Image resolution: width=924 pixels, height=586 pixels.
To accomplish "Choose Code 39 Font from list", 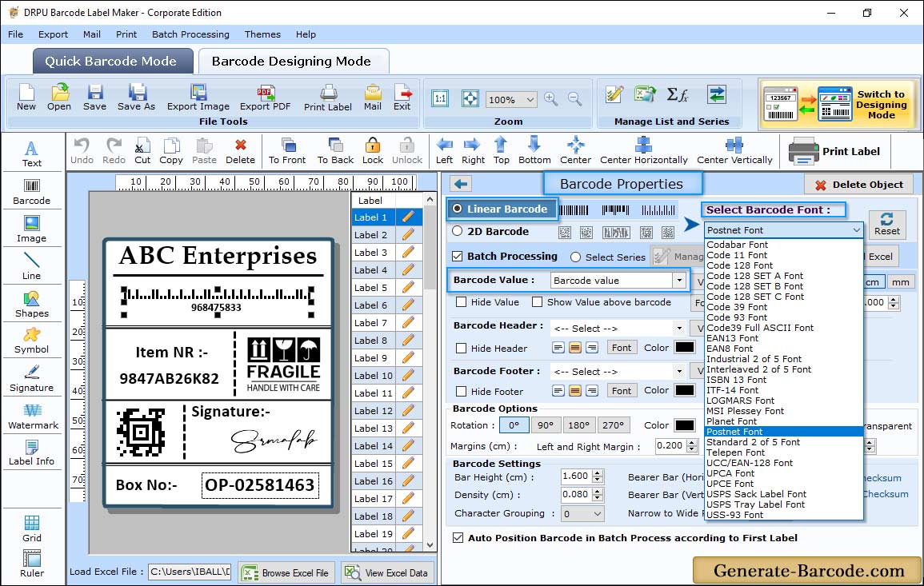I will 737,307.
